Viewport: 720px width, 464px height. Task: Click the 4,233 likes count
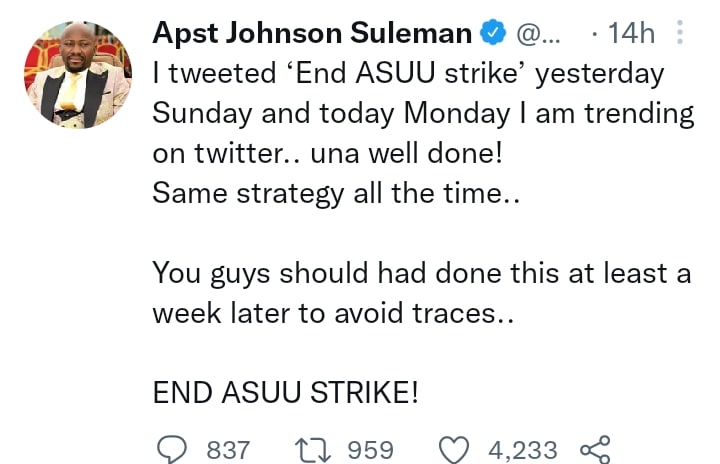(x=522, y=449)
